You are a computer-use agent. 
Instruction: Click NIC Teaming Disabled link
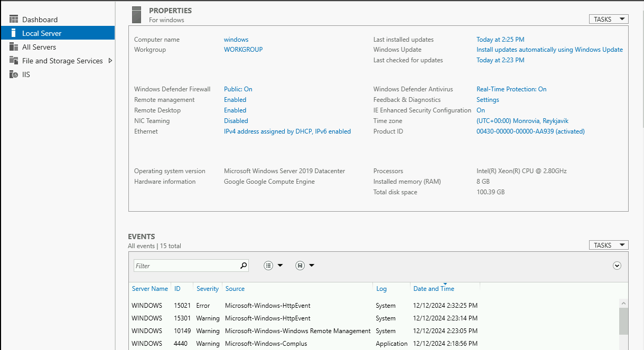pyautogui.click(x=236, y=121)
